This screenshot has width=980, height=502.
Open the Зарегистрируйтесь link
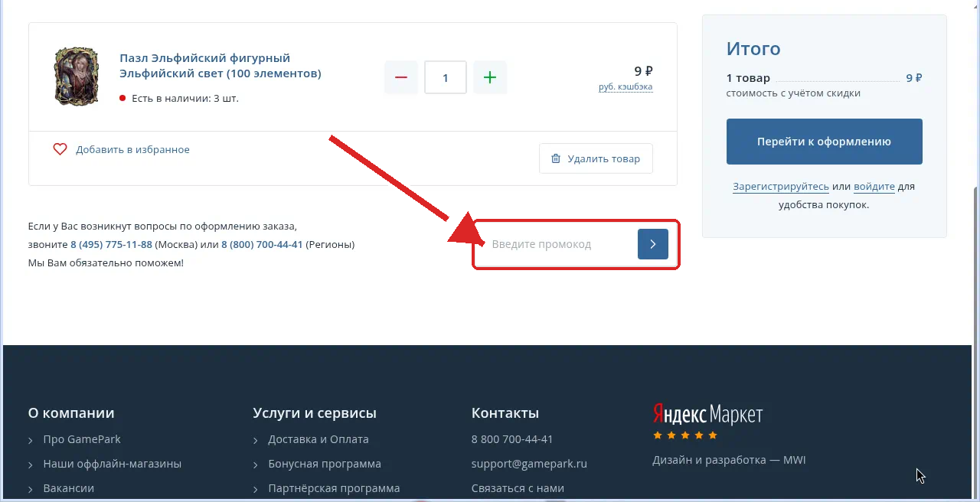(x=781, y=186)
